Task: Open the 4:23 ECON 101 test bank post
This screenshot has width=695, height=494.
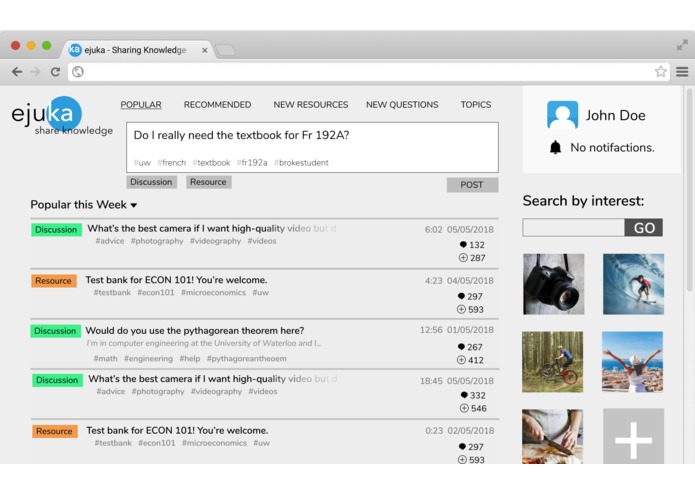Action: tap(265, 294)
